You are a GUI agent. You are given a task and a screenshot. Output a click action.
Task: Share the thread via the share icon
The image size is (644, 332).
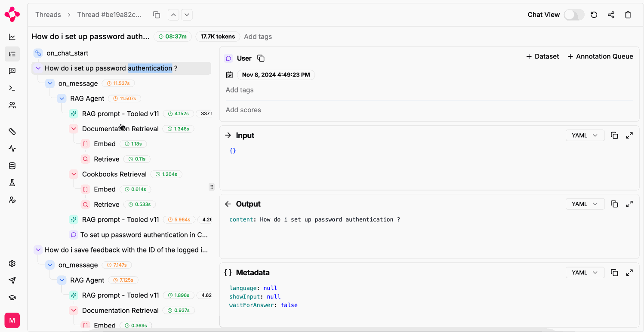pos(611,14)
